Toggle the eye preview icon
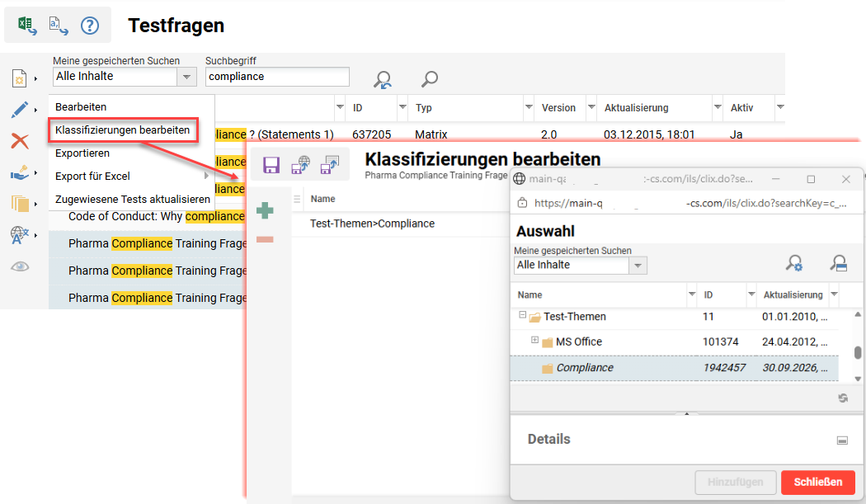The height and width of the screenshot is (504, 866). click(20, 267)
